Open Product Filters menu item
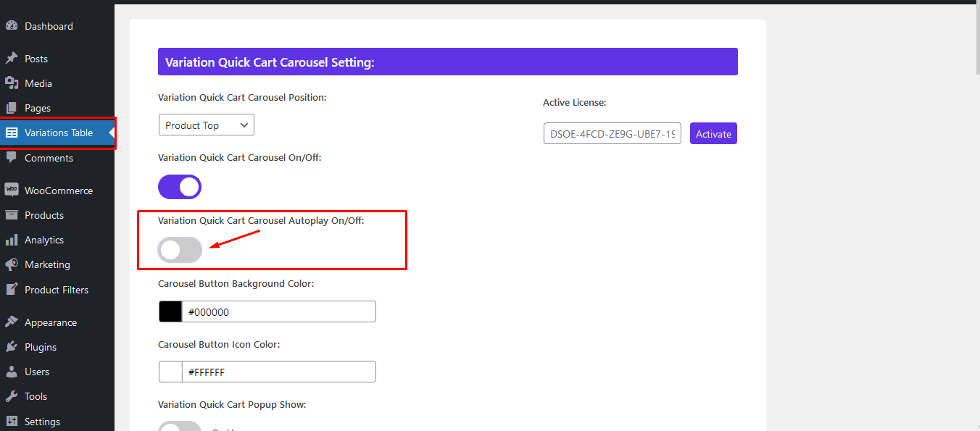This screenshot has width=980, height=431. pyautogui.click(x=57, y=290)
